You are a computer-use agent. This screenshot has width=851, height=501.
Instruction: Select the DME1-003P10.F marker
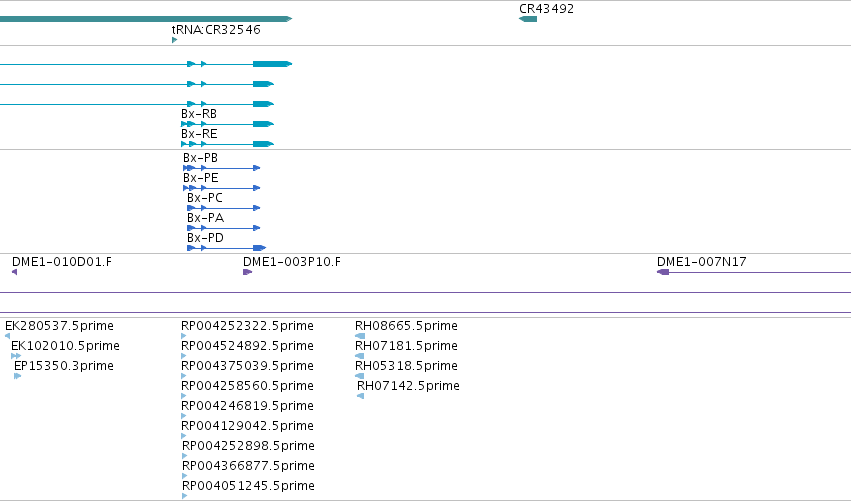(x=247, y=272)
